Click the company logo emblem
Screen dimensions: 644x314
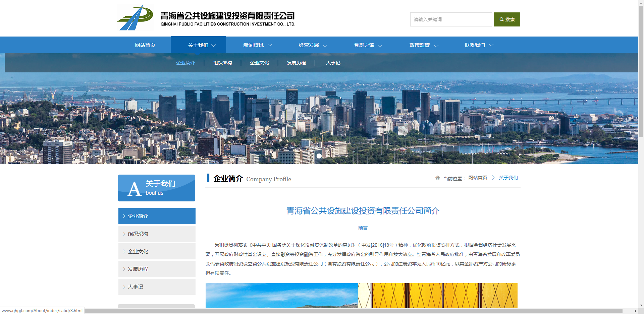point(135,18)
